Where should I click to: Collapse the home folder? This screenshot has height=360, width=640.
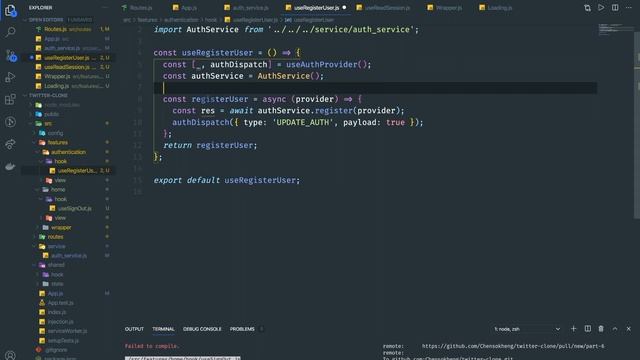coord(58,189)
